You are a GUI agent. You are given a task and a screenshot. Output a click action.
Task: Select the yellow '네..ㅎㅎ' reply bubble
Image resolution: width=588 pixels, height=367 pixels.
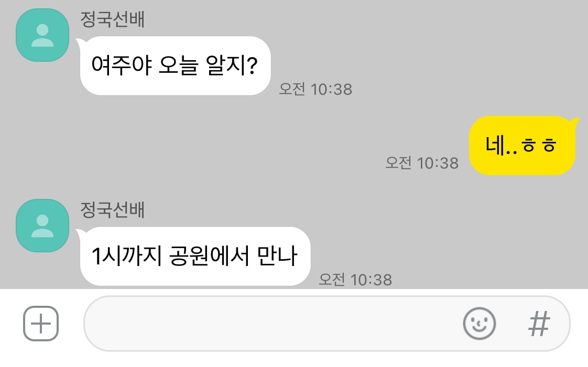[x=522, y=146]
